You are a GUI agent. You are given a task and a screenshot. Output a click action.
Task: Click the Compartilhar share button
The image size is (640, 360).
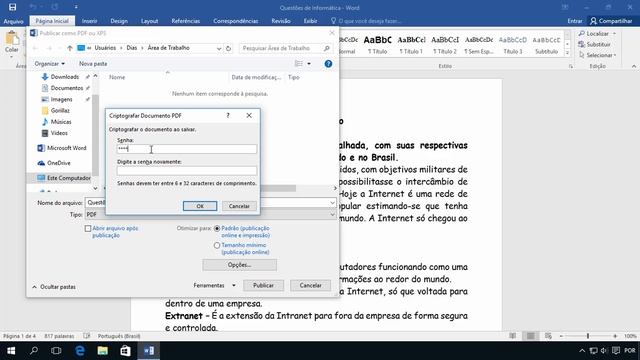(x=611, y=21)
